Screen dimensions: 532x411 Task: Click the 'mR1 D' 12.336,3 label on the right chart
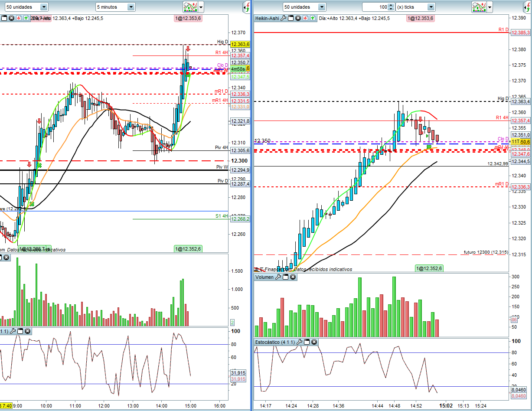521,187
